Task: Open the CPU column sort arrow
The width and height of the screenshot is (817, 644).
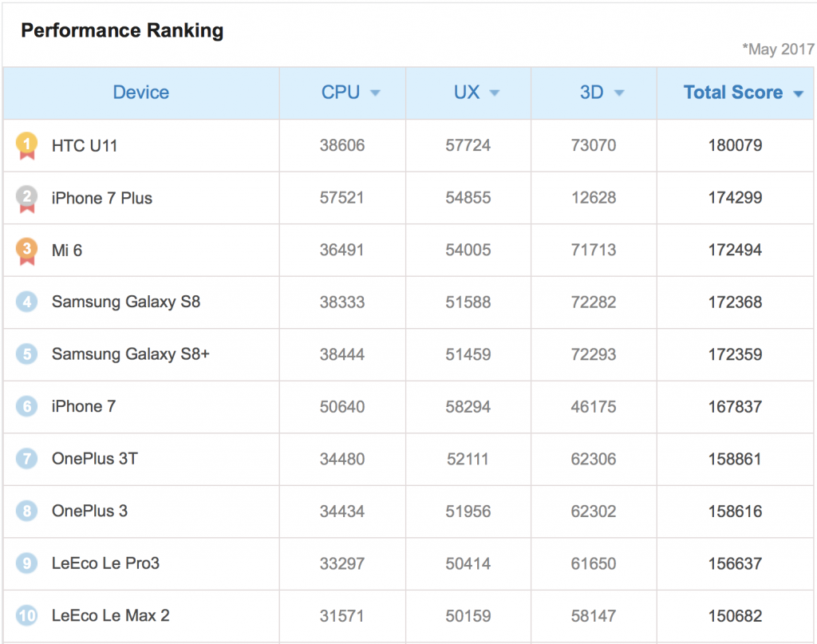Action: (x=375, y=93)
